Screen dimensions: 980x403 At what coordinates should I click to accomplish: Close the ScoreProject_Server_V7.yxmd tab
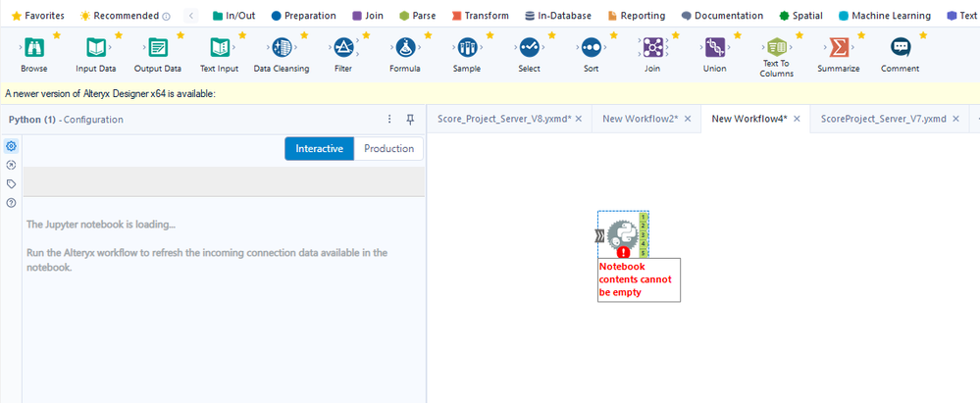tap(955, 119)
